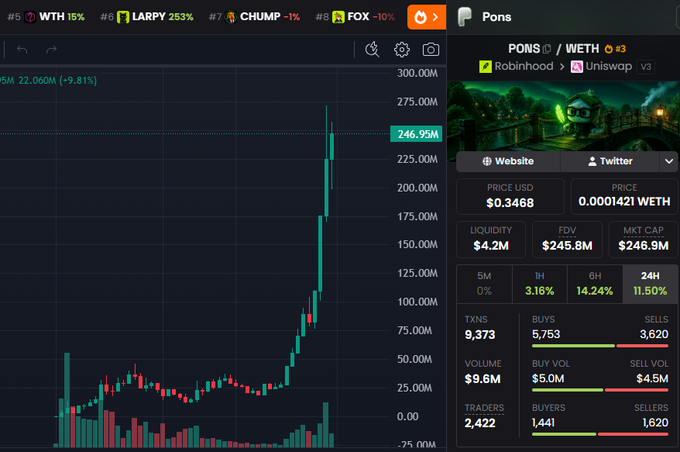The image size is (680, 452).
Task: Click the TXNS 9,373 value
Action: click(480, 335)
